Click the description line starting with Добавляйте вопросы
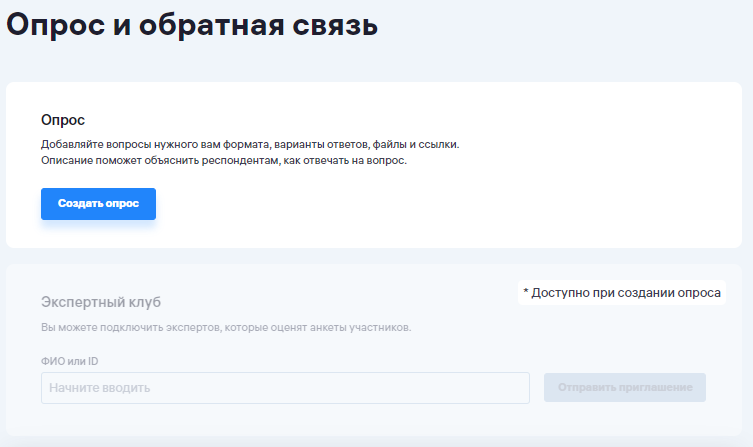Viewport: 753px width, 447px height. pyautogui.click(x=250, y=144)
